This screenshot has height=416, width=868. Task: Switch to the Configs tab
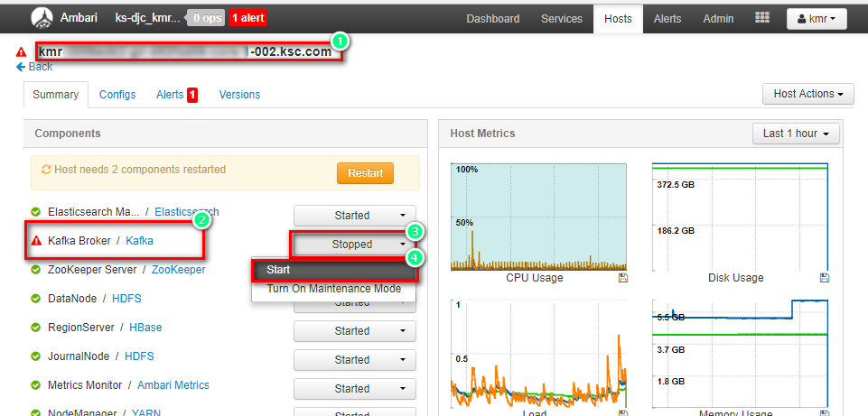(117, 95)
